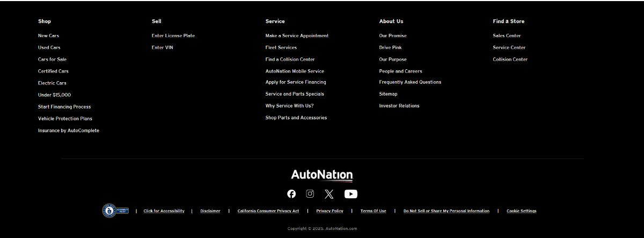The image size is (644, 238).
Task: Open California Consumer Privacy Act link
Action: coord(268,211)
